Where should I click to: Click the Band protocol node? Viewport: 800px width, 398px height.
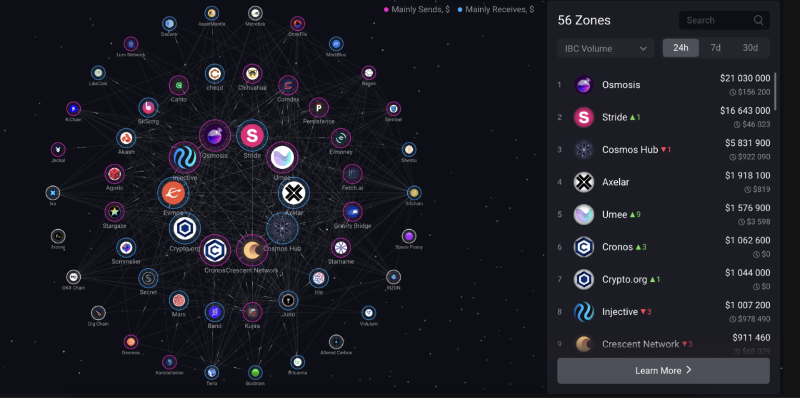pyautogui.click(x=215, y=312)
